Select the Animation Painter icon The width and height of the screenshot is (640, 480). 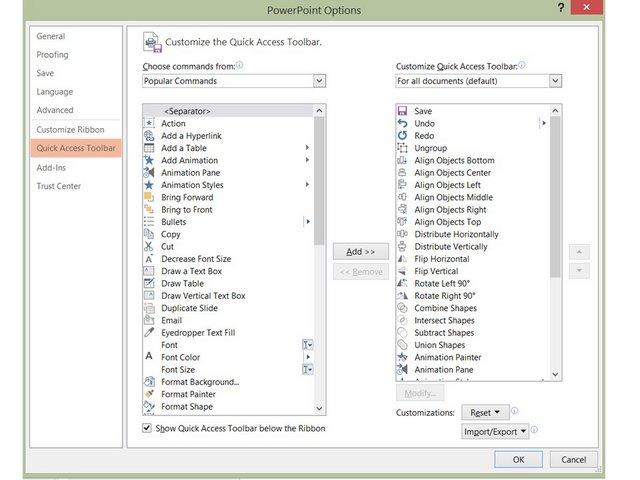pos(402,357)
